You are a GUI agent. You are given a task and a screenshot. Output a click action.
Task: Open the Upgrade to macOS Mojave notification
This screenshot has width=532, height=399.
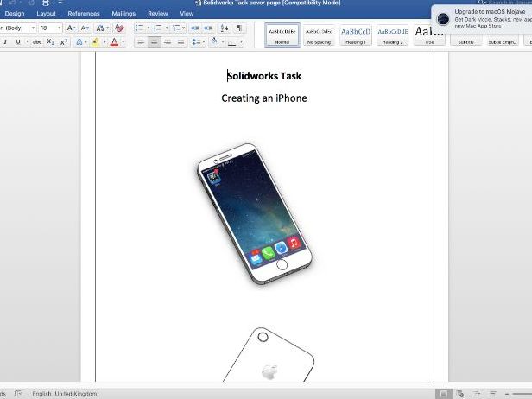(482, 19)
